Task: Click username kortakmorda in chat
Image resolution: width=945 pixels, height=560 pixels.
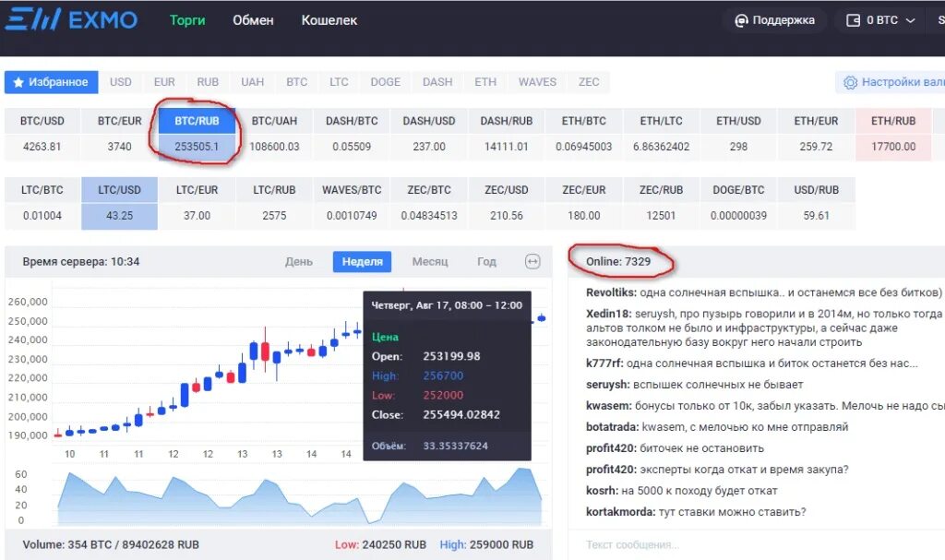Action: (x=621, y=512)
